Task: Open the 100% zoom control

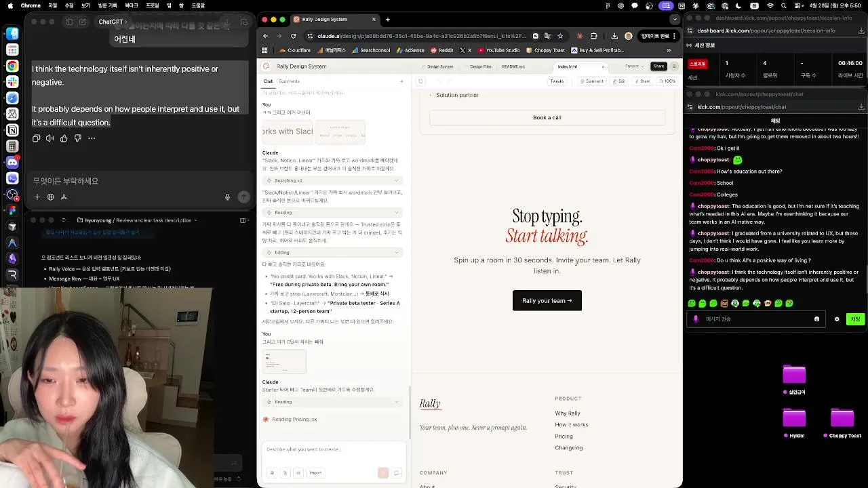Action: (x=667, y=81)
